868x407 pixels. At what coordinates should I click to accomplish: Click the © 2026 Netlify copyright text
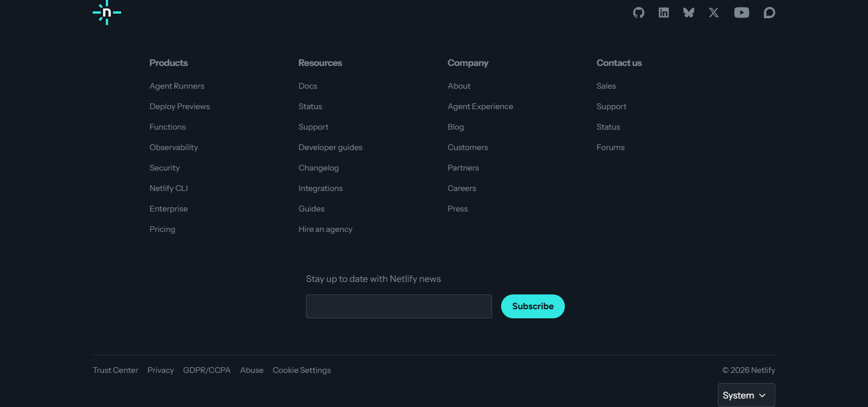[x=749, y=370]
